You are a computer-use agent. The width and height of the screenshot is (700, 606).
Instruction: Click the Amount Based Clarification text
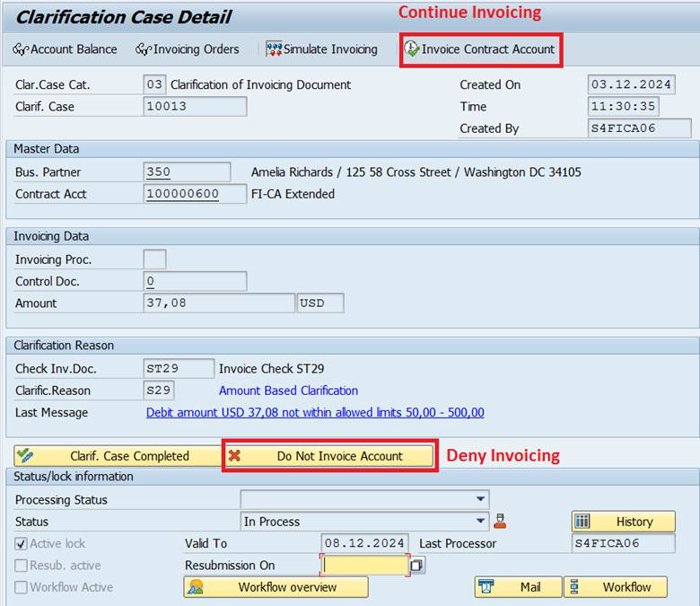[x=288, y=391]
